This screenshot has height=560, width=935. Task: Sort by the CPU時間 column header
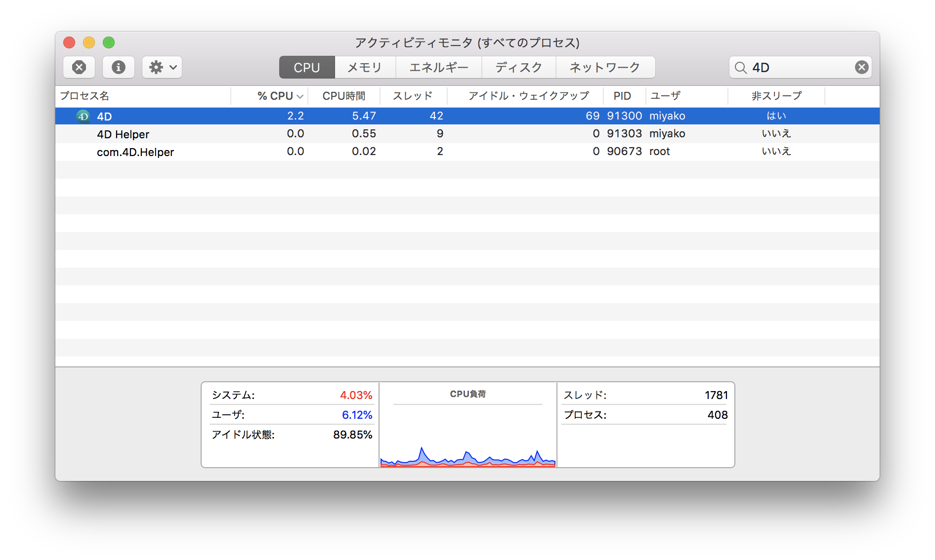coord(344,96)
